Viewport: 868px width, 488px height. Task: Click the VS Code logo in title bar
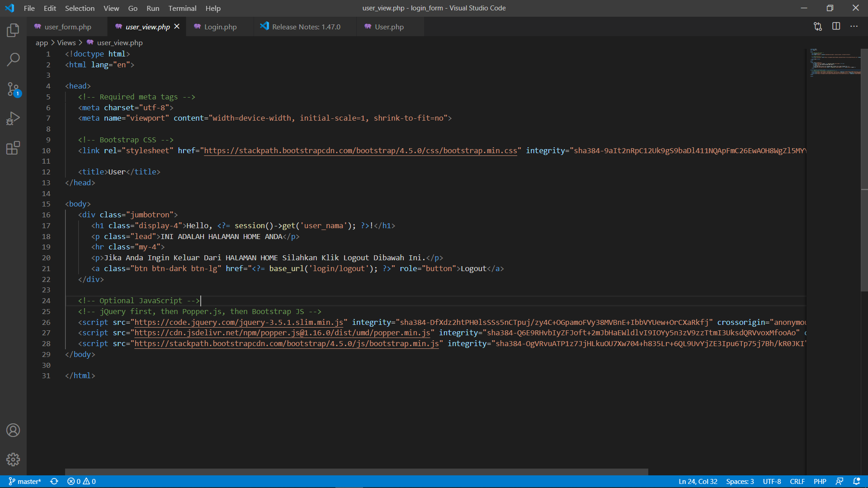(x=9, y=8)
